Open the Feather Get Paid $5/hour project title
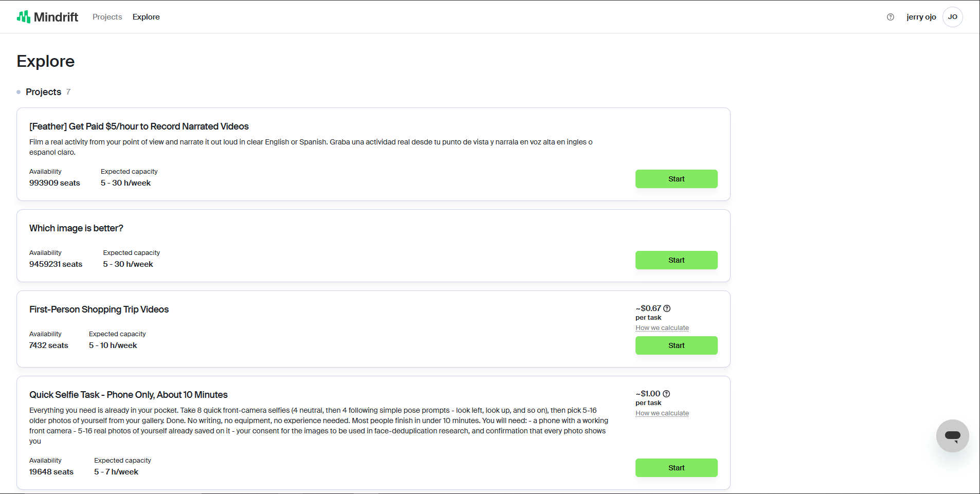 (139, 126)
